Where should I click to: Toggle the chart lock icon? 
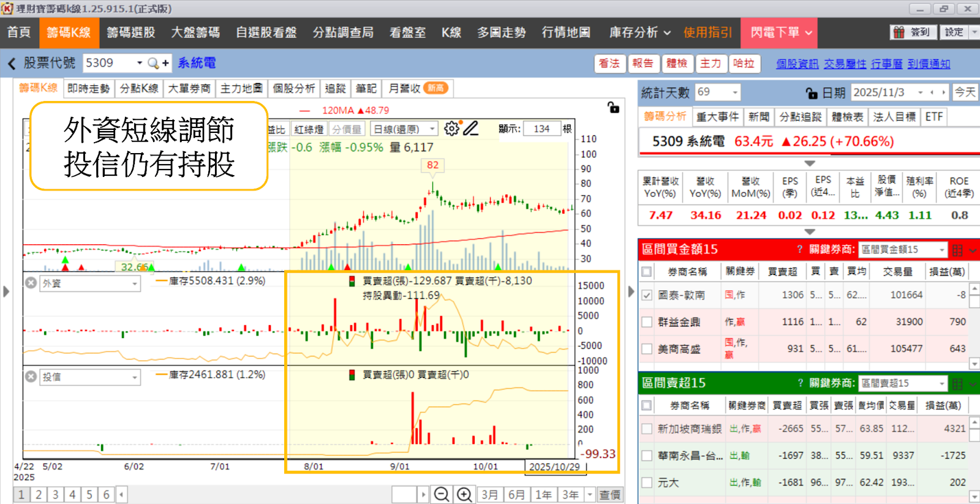tap(613, 107)
